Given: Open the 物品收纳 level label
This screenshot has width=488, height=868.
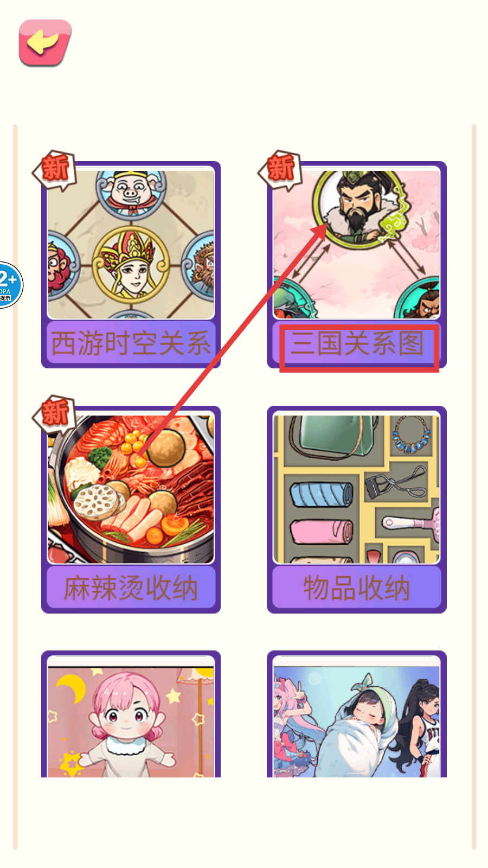Looking at the screenshot, I should [x=356, y=588].
